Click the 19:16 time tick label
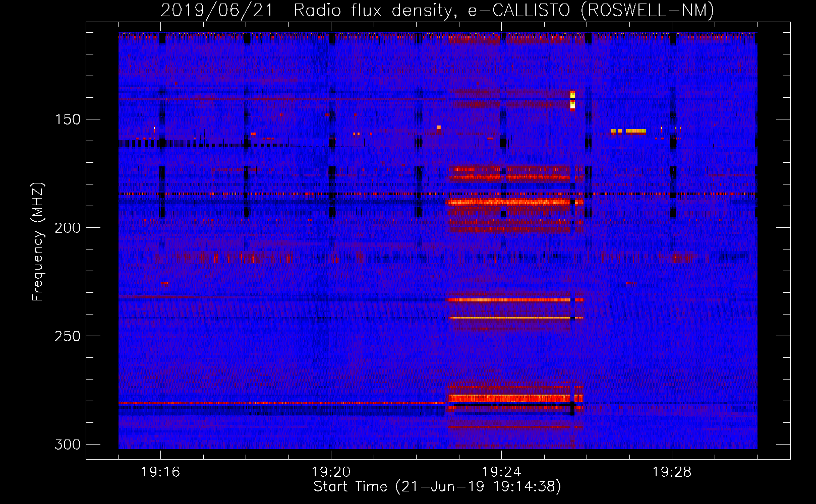816x504 pixels. point(161,472)
